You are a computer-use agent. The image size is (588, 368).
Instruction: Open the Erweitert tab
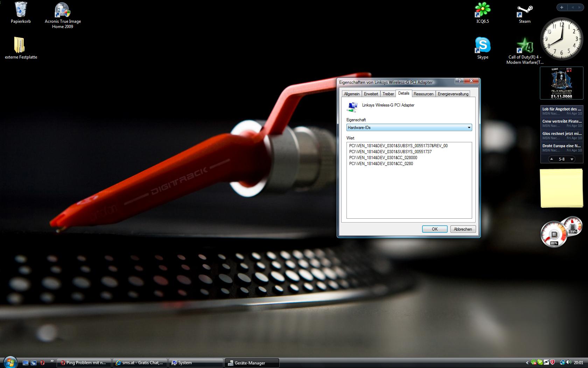point(371,94)
